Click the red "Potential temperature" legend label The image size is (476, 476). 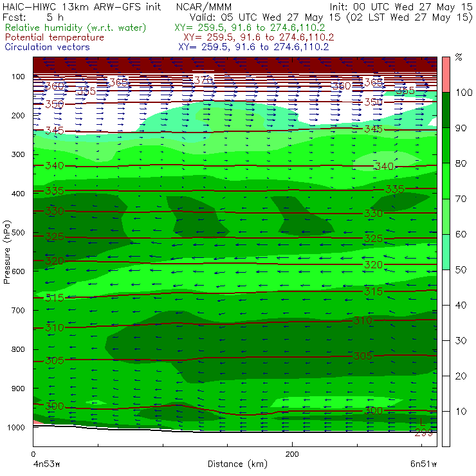point(55,37)
